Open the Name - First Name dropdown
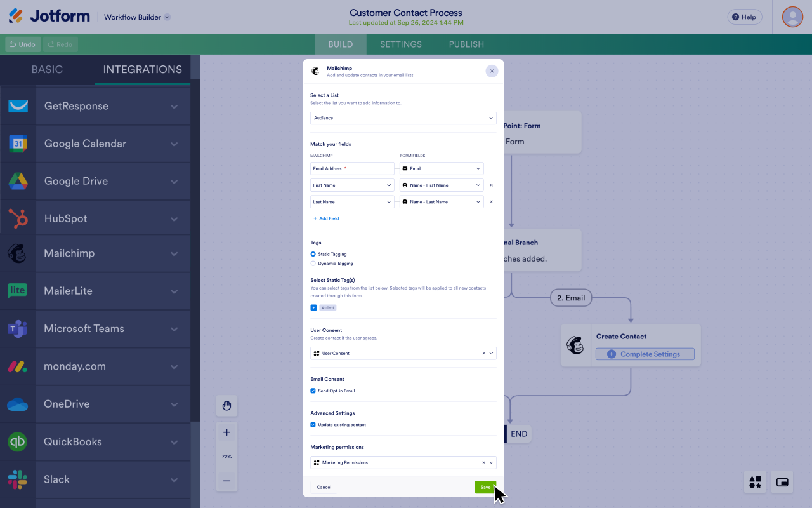 [442, 185]
